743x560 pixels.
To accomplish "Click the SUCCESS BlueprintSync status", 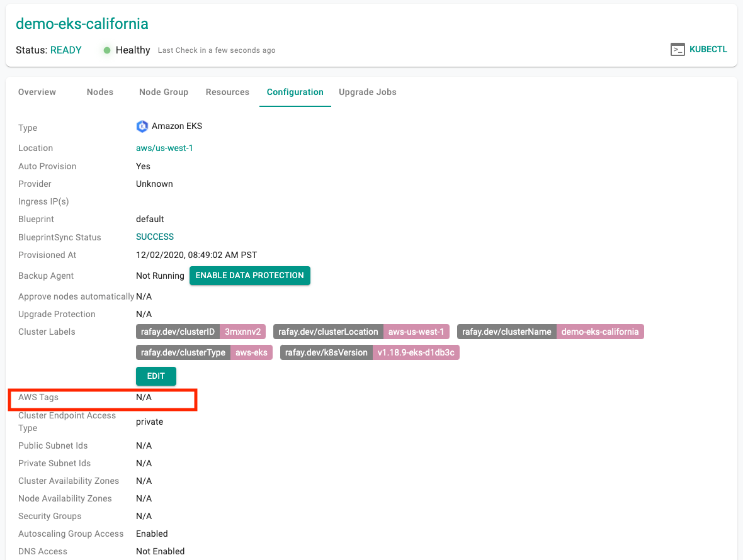I will 155,237.
